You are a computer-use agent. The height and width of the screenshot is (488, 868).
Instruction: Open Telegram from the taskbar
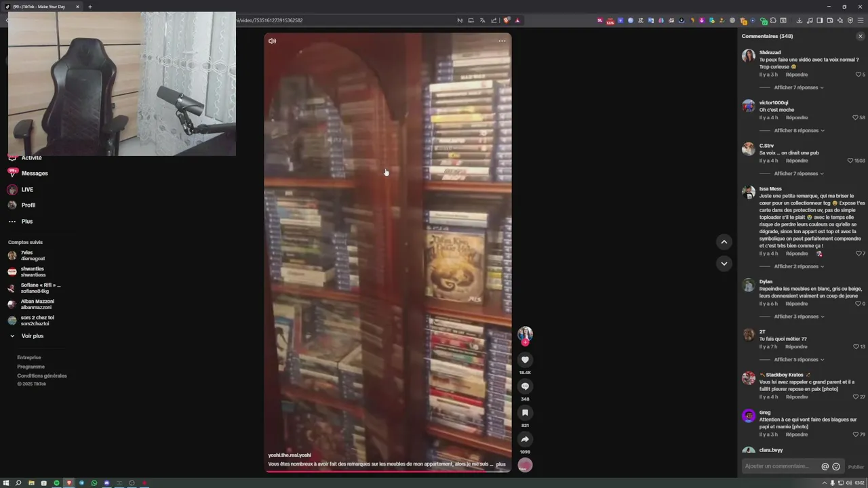81,483
